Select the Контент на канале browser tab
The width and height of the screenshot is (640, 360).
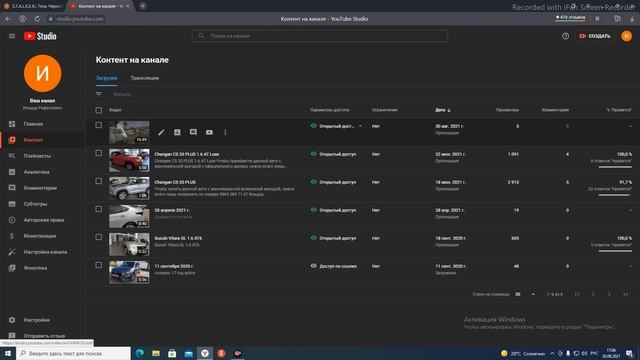tap(100, 6)
